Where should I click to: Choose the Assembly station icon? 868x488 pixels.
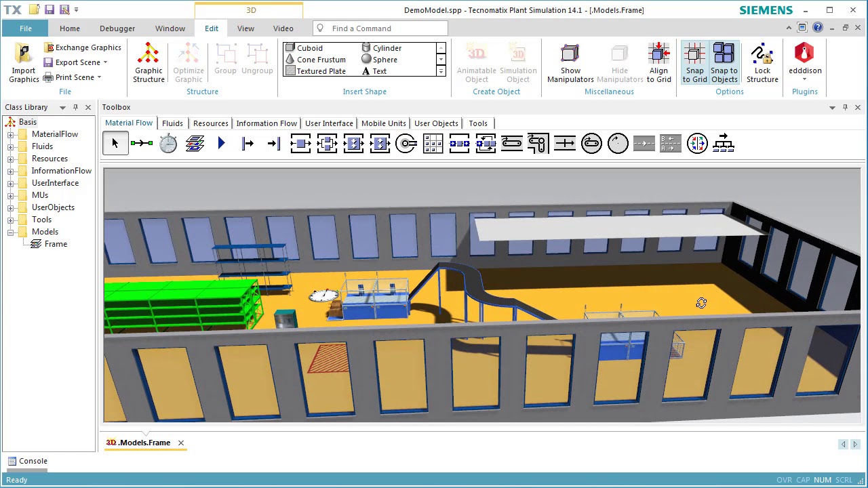[x=353, y=143]
